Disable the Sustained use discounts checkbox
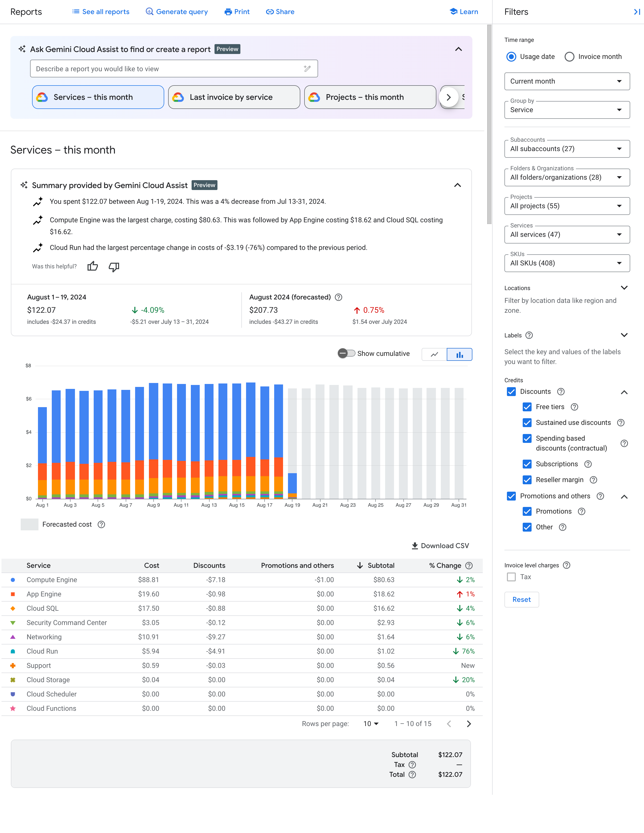 (527, 423)
